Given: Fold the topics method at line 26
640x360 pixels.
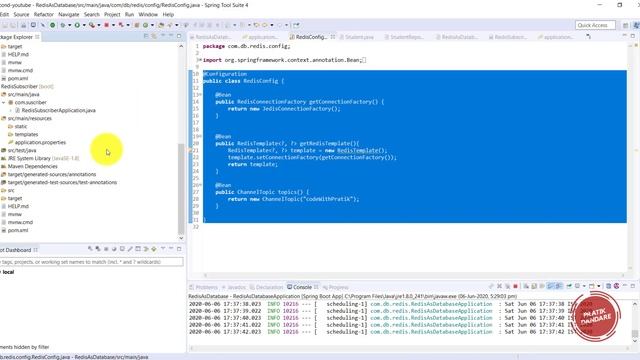Looking at the screenshot, I should (x=199, y=185).
